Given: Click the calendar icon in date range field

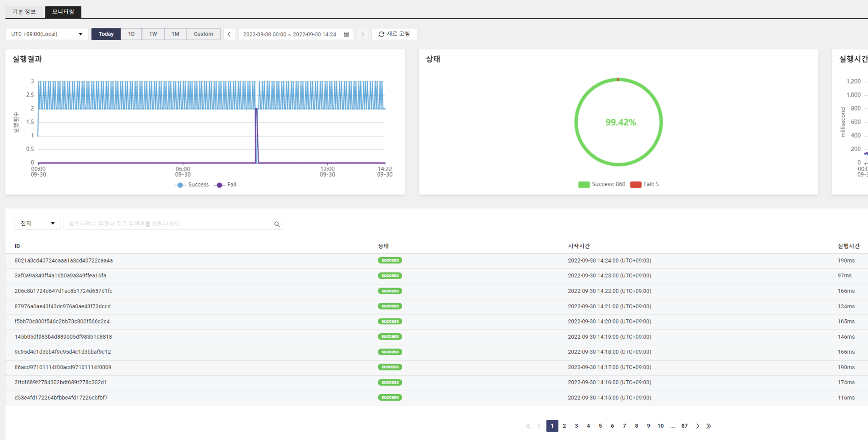Looking at the screenshot, I should click(x=346, y=34).
